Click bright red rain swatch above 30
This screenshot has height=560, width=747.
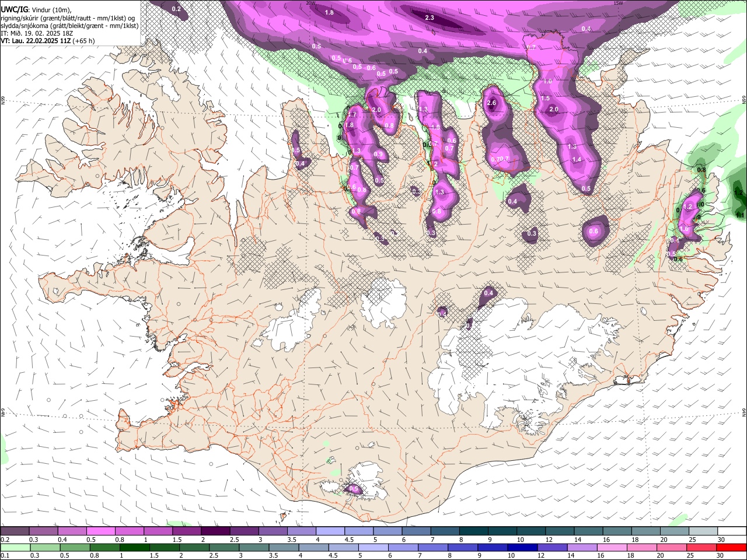[x=730, y=548]
